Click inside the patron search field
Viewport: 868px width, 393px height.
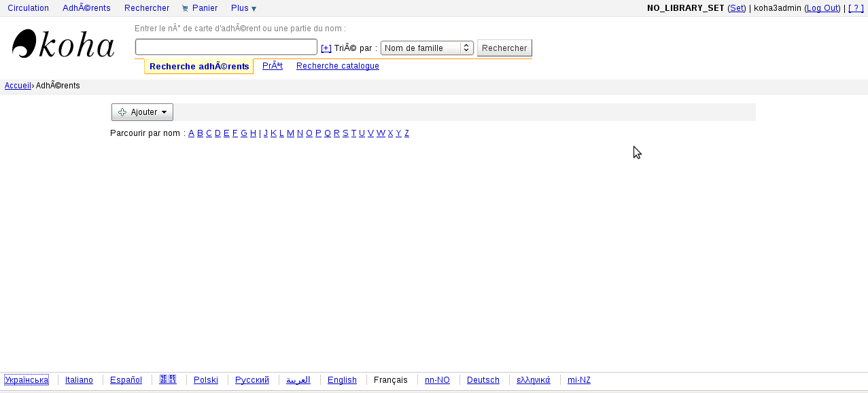click(226, 47)
